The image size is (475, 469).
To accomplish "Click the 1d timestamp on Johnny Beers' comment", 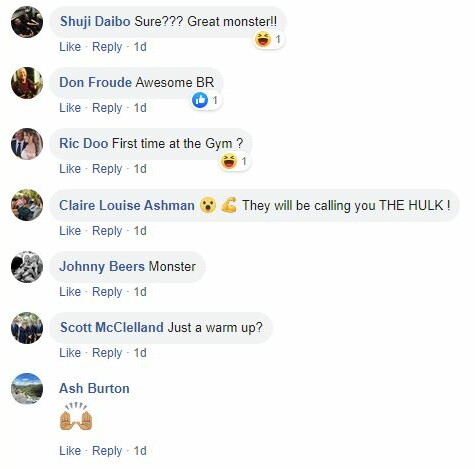I will [140, 292].
